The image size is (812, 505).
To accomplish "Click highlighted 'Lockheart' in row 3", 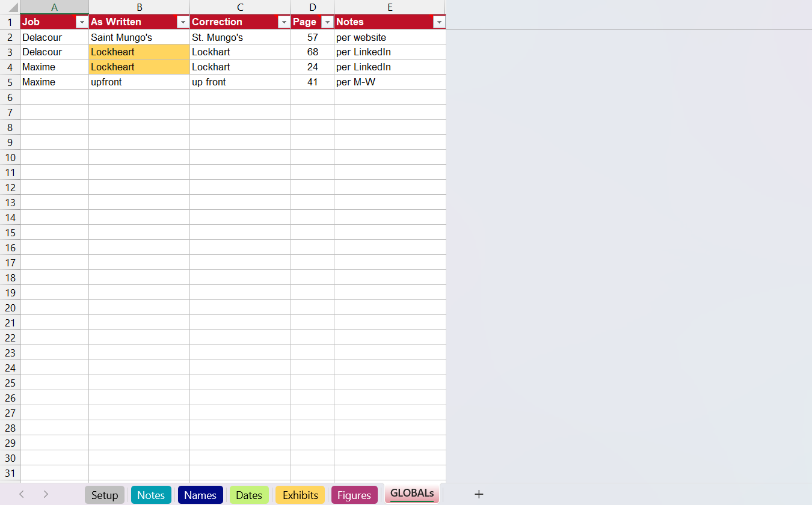I will (139, 52).
